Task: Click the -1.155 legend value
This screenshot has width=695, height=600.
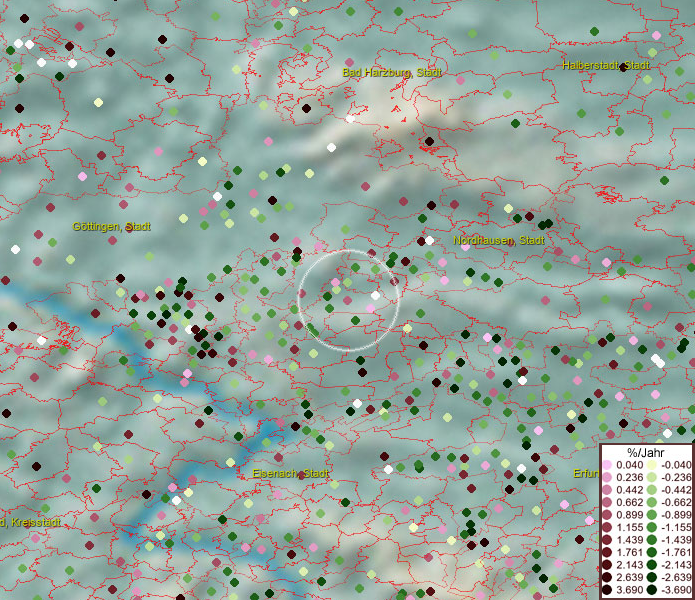Action: point(676,527)
